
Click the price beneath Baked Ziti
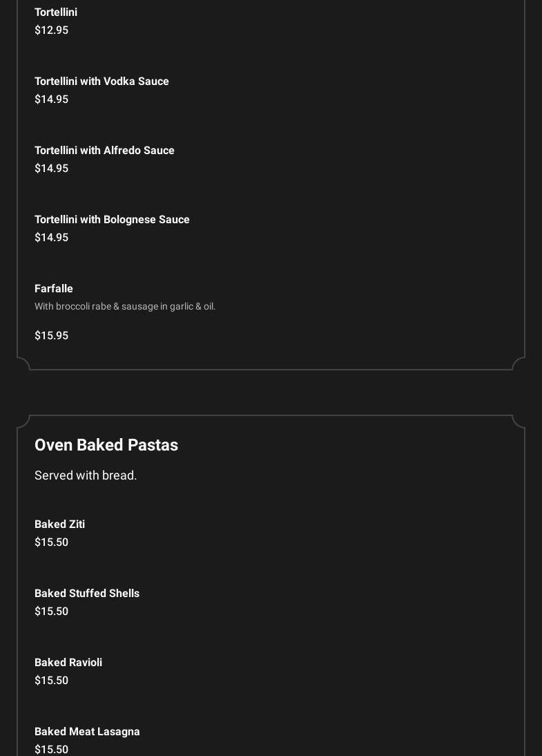(51, 542)
